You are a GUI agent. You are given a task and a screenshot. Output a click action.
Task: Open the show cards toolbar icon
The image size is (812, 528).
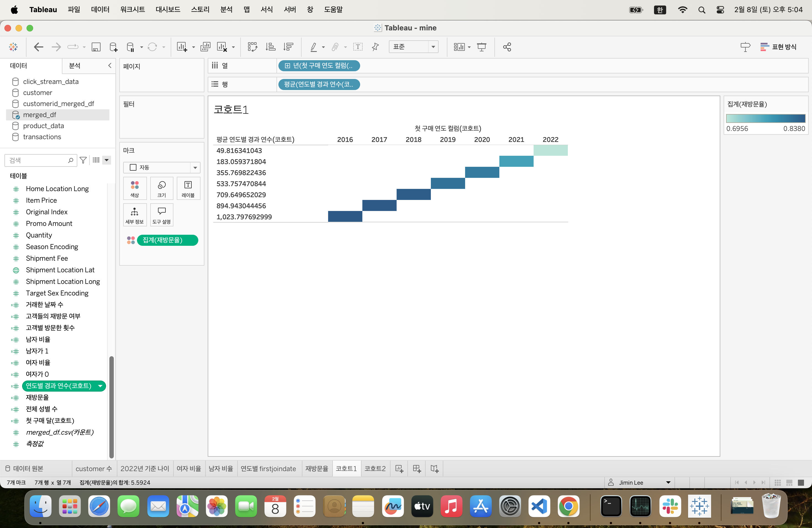point(459,47)
